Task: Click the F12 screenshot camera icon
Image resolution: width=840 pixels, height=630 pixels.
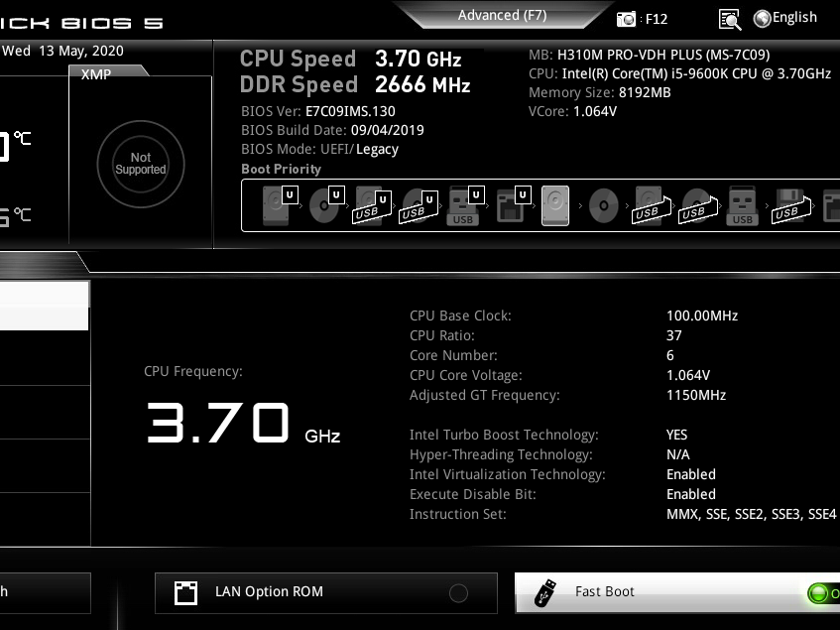Action: (x=626, y=19)
